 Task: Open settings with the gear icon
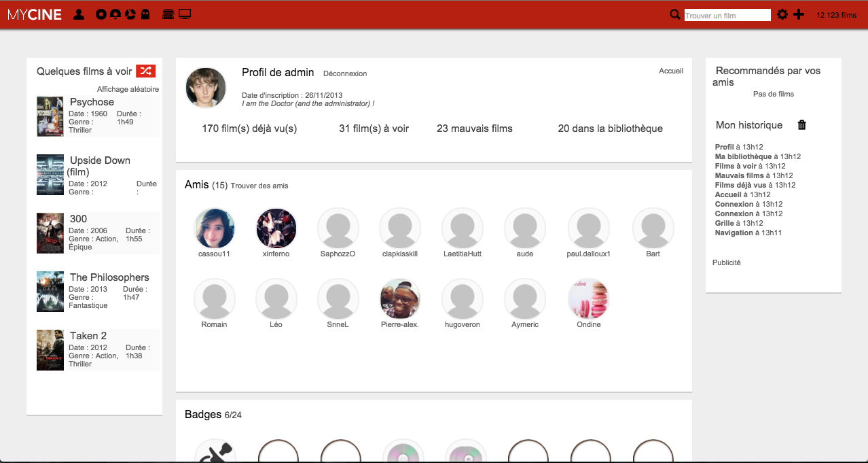click(782, 14)
